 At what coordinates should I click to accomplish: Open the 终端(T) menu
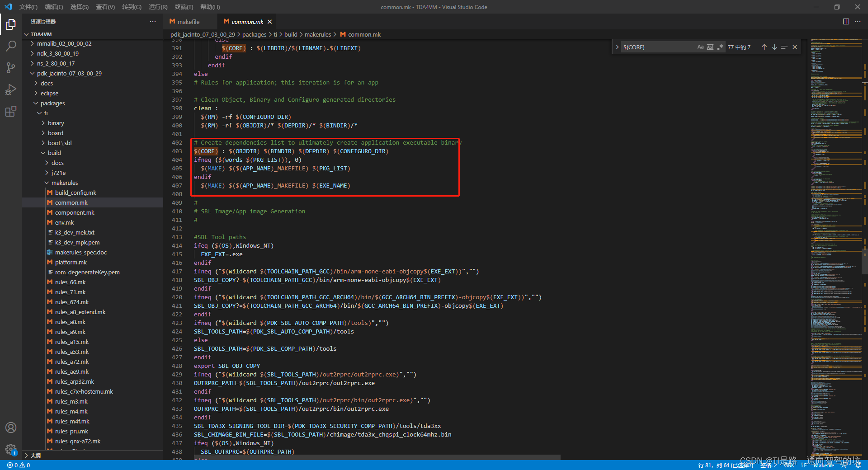coord(184,7)
